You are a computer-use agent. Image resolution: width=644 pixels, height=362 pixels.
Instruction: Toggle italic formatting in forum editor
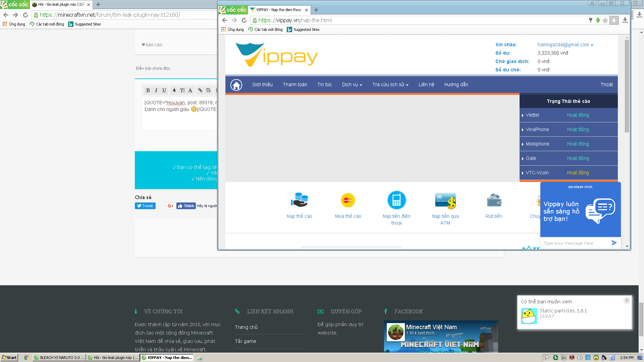coord(156,90)
